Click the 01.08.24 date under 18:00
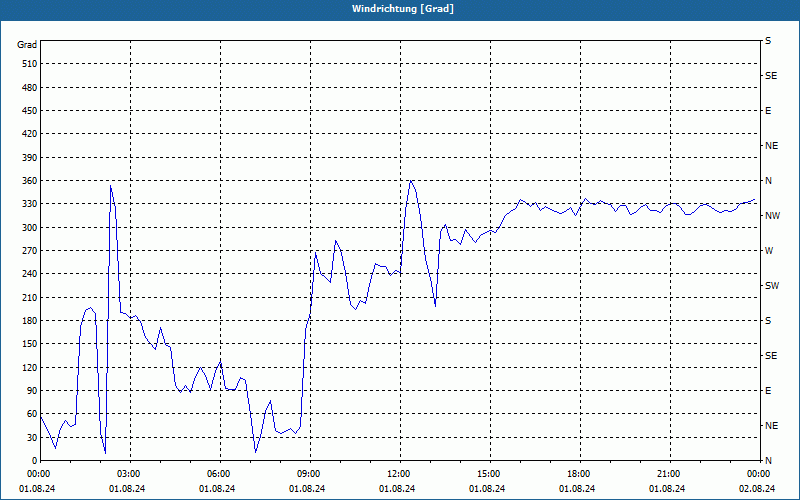This screenshot has height=500, width=800. [577, 489]
